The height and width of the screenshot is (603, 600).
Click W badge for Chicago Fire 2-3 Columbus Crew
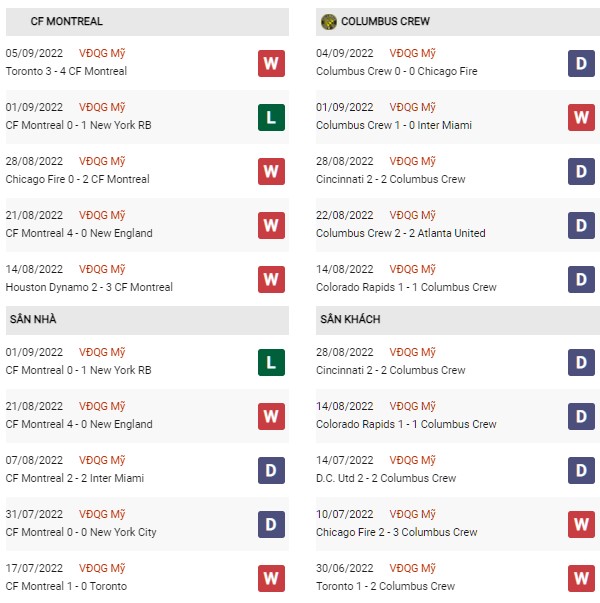581,524
